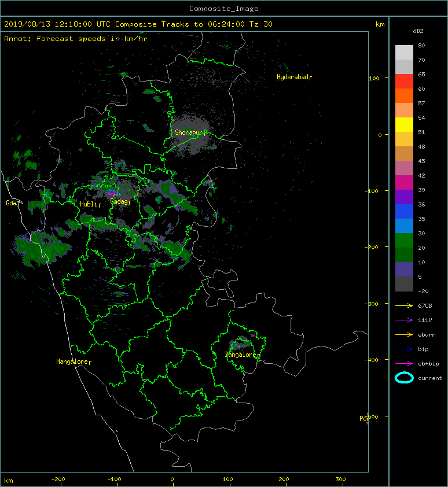Click the 'eb+bip' legend label
Screen dimensions: 448x487
[429, 364]
